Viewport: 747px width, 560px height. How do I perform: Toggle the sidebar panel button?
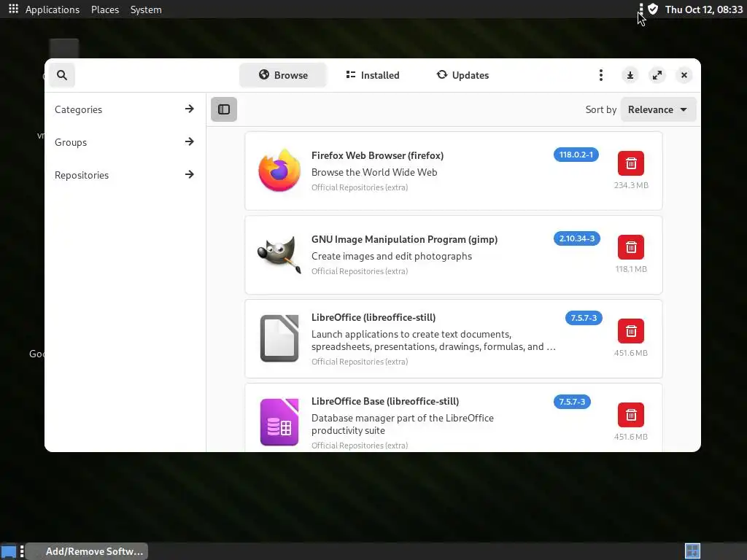pos(224,109)
